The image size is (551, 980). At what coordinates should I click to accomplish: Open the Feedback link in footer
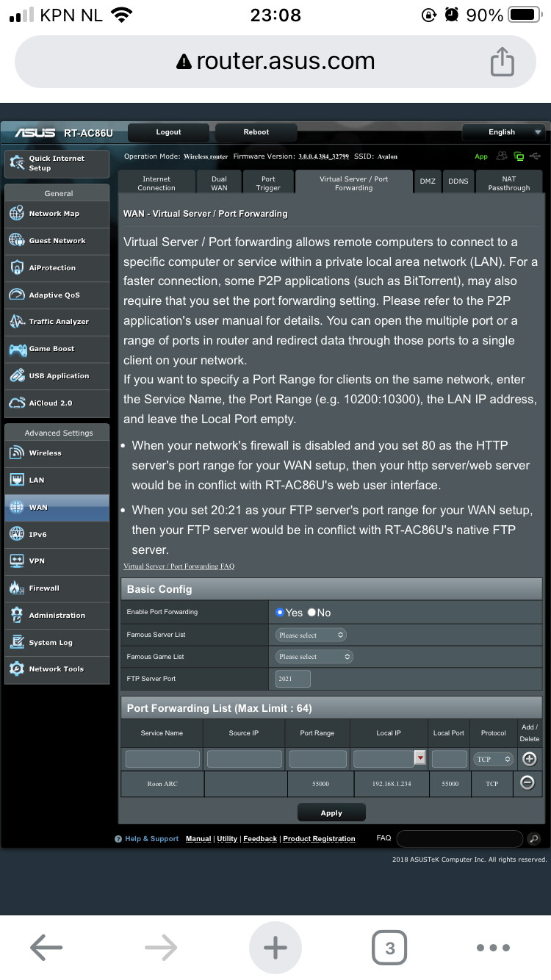pyautogui.click(x=260, y=839)
